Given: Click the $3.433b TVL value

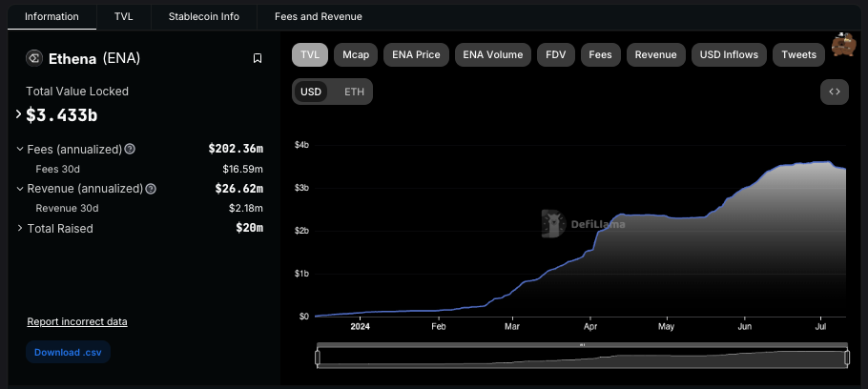Looking at the screenshot, I should point(62,115).
